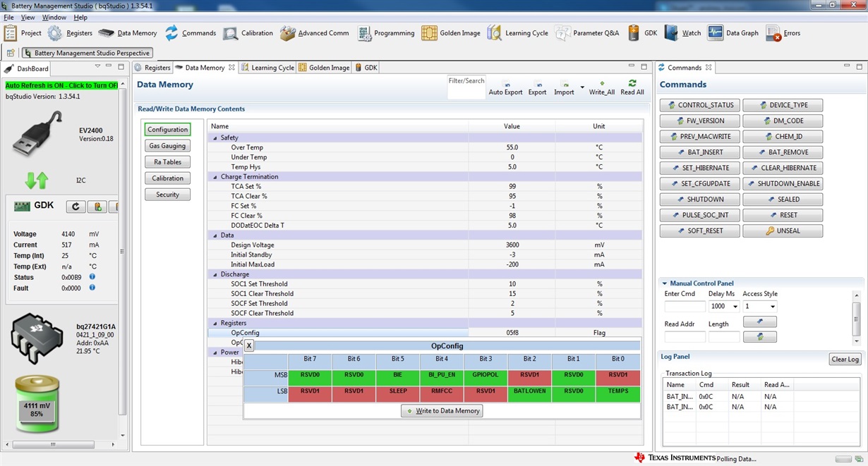The height and width of the screenshot is (466, 868).
Task: Click the battery icon button beside GDK refresh
Action: (97, 207)
